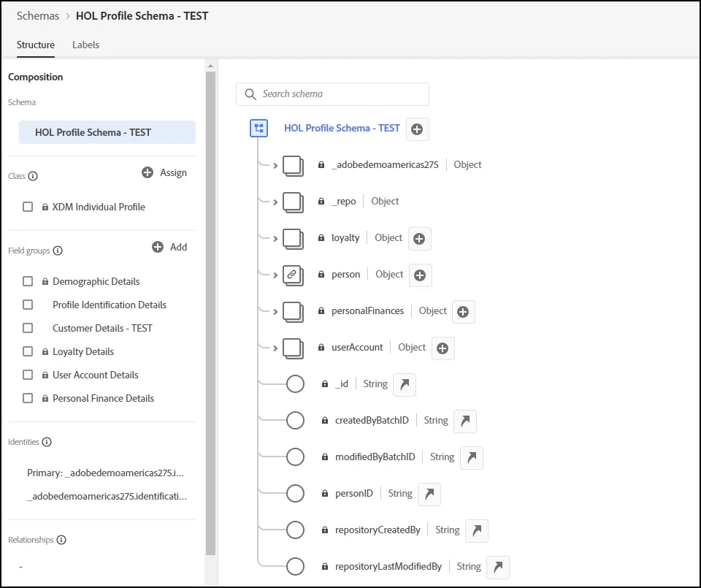Switch to the Labels tab
701x588 pixels.
click(x=86, y=45)
